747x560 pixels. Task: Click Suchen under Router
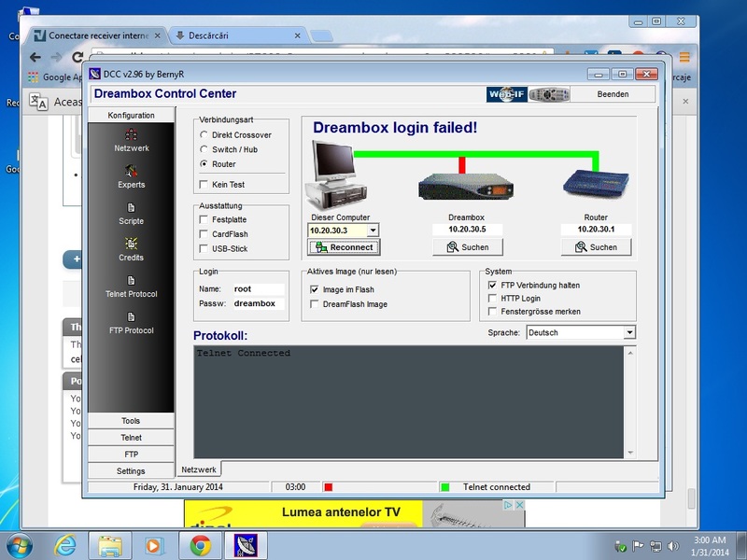597,247
